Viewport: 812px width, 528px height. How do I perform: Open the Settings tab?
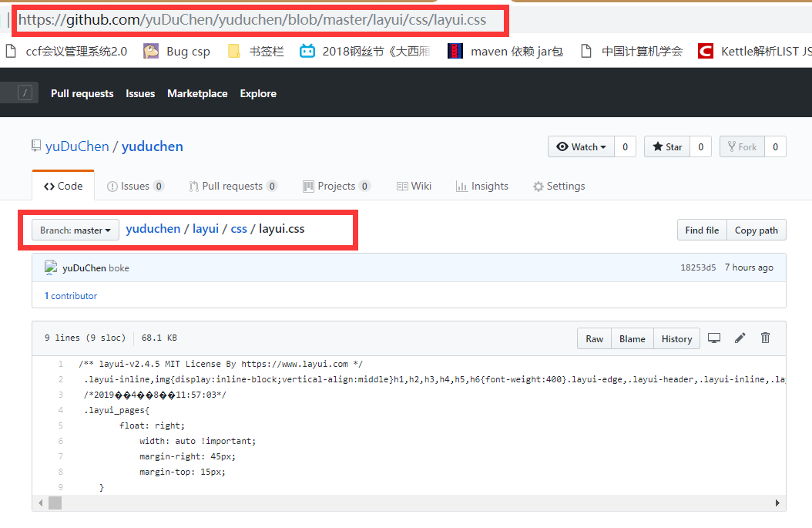click(559, 186)
